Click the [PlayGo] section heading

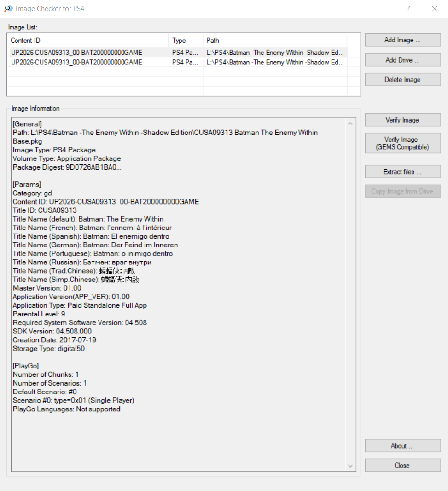tap(26, 366)
